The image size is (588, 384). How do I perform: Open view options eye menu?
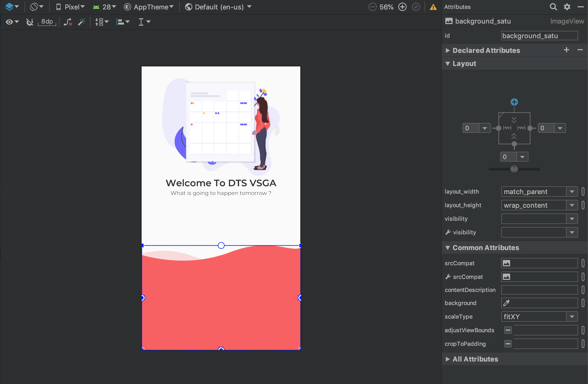12,22
